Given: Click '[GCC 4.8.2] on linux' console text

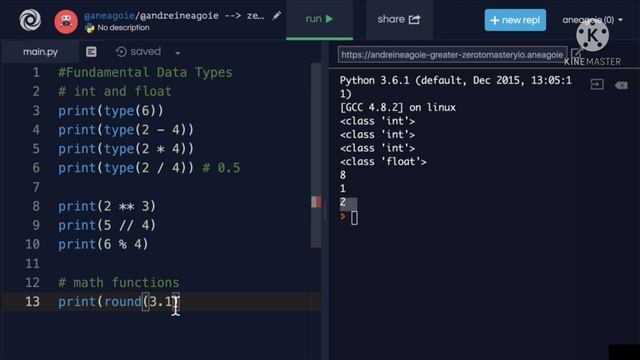Looking at the screenshot, I should coord(398,107).
